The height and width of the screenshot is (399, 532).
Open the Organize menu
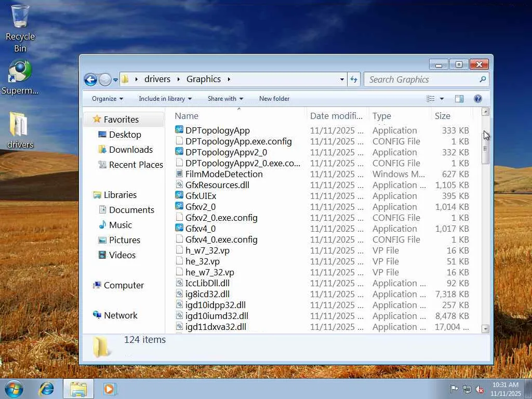(108, 99)
